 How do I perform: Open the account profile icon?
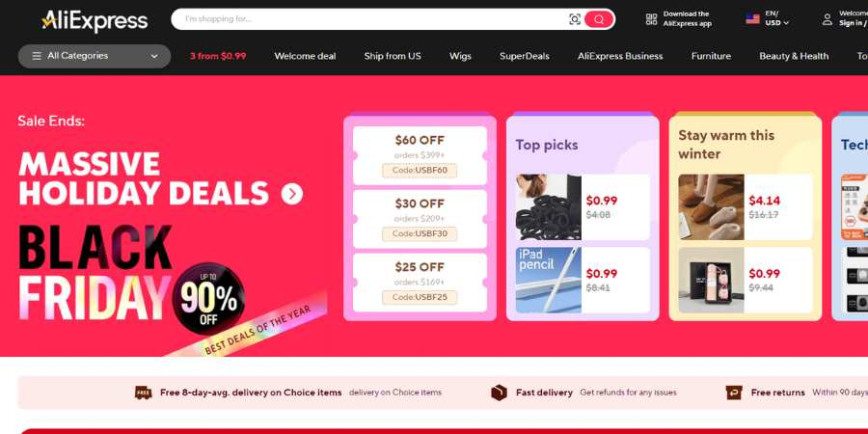(827, 19)
